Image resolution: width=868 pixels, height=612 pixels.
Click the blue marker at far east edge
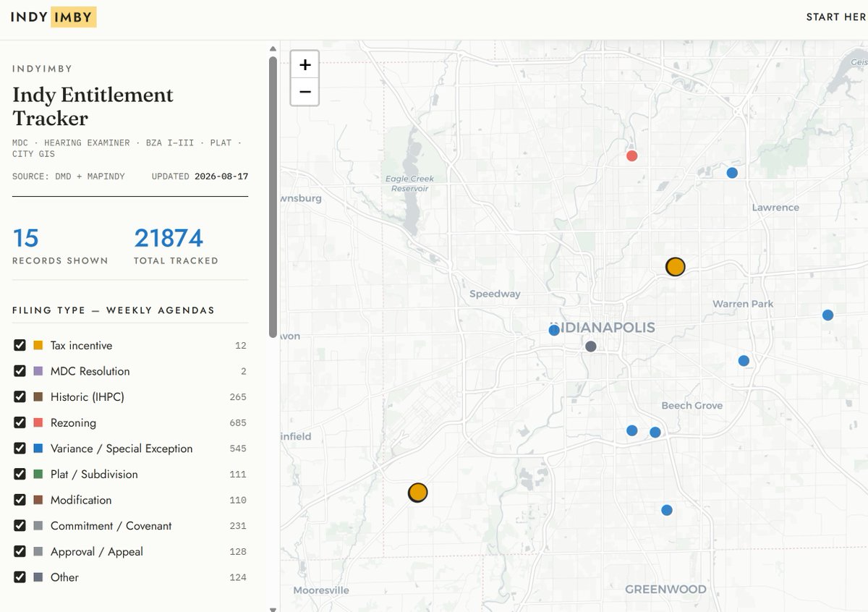coord(827,315)
